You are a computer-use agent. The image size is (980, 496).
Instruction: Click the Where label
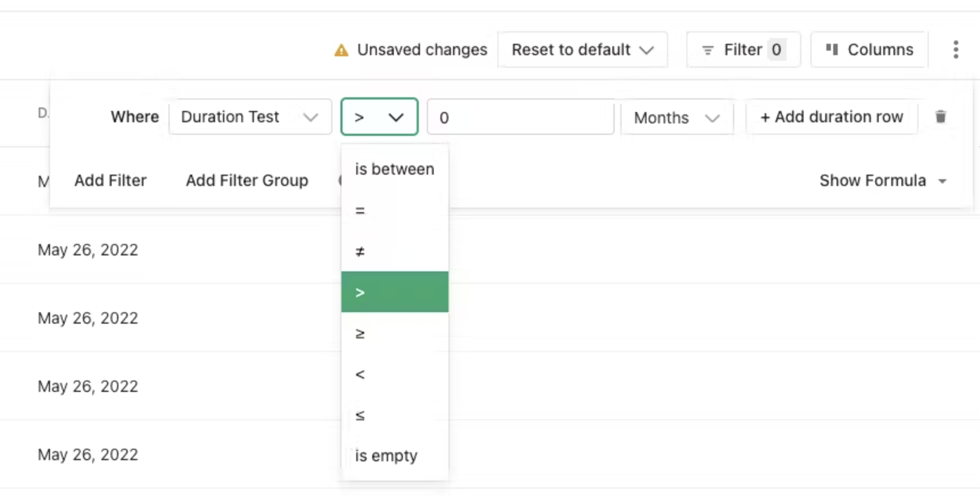[x=135, y=117]
